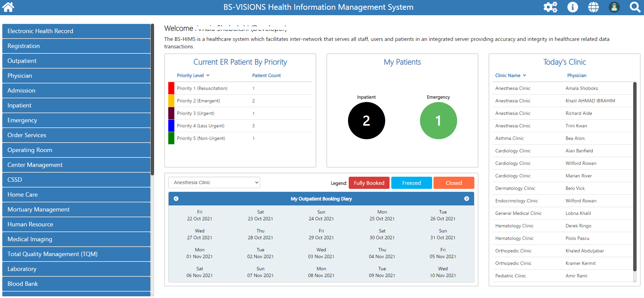
Task: Open Outpatient menu
Action: tap(76, 61)
